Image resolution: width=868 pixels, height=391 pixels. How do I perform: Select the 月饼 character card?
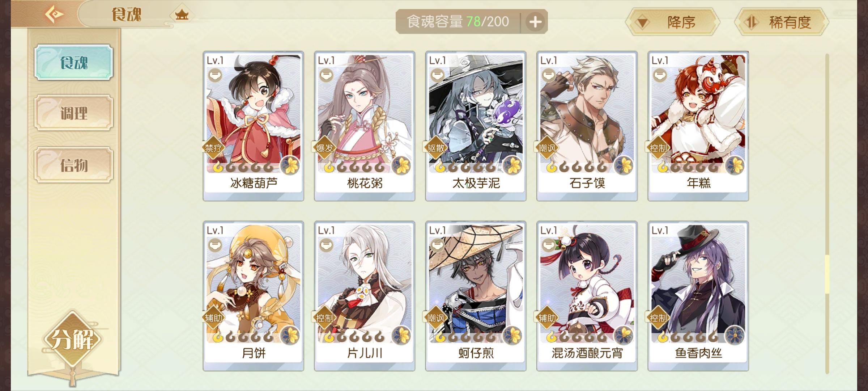253,296
